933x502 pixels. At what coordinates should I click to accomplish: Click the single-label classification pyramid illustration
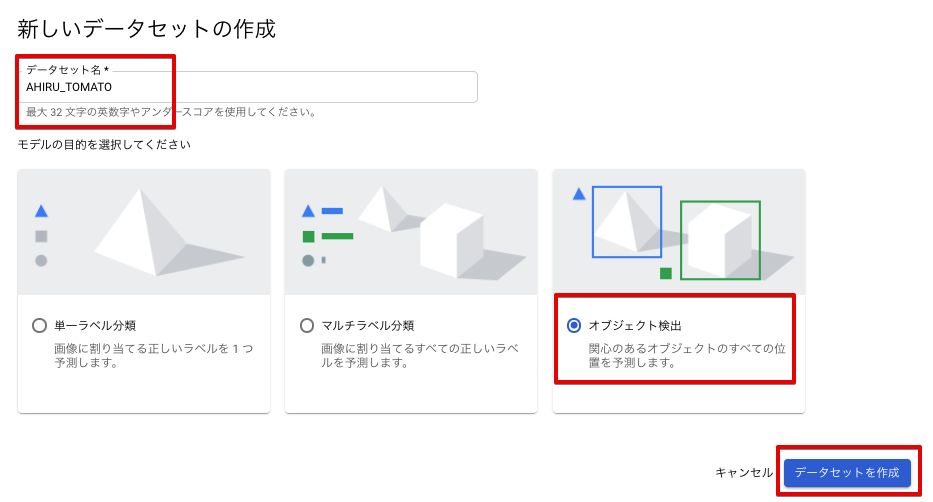(144, 232)
